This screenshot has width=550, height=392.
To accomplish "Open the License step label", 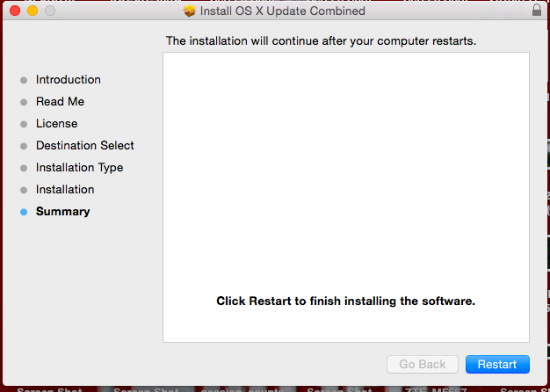I will tap(56, 124).
